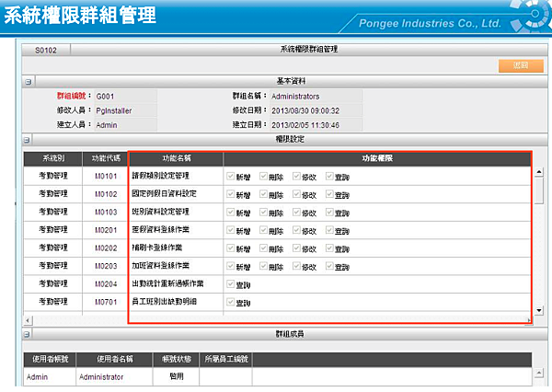Viewport: 552px width, 392px height.
Task: Toggle 修改 checkbox for M0203 row
Action: [x=296, y=266]
